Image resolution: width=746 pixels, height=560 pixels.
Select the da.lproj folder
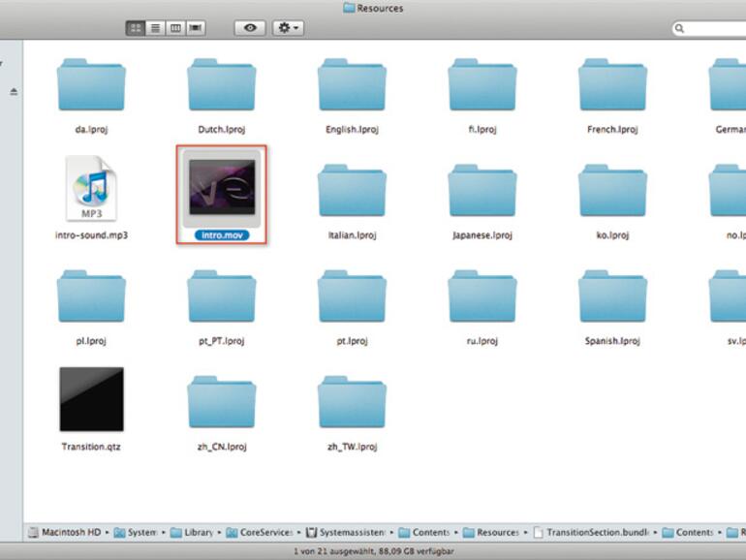point(91,84)
